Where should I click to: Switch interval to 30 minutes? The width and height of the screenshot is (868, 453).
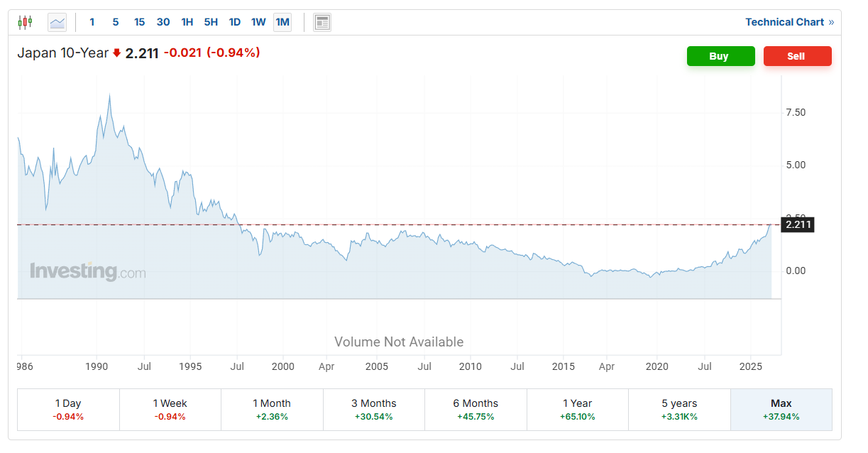click(x=163, y=22)
